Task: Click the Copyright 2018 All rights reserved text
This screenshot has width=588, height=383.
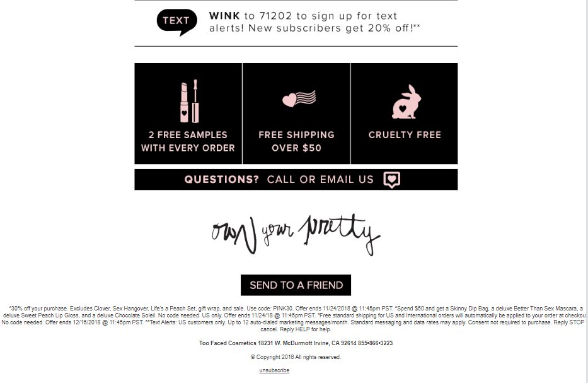Action: pyautogui.click(x=296, y=357)
